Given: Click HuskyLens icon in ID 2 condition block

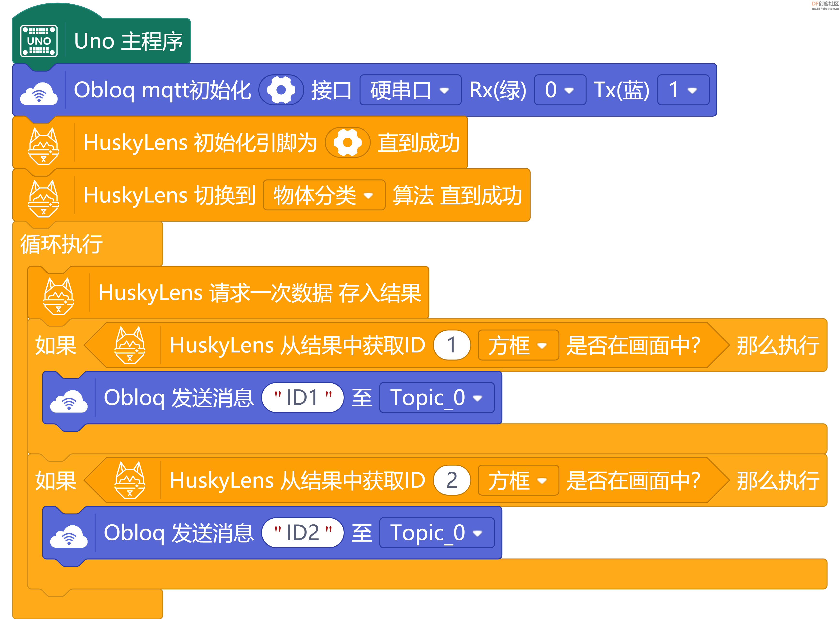Looking at the screenshot, I should click(130, 480).
